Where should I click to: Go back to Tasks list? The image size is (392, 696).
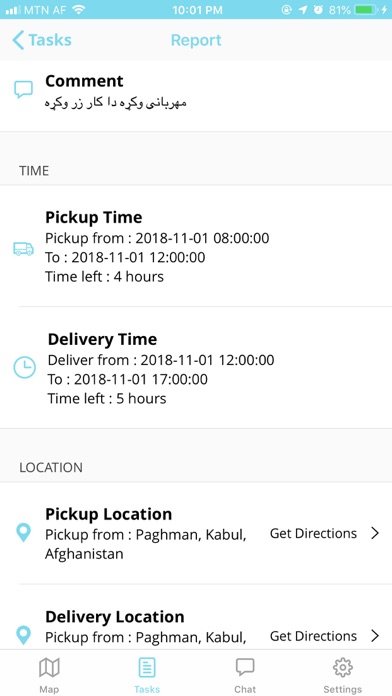(x=42, y=40)
